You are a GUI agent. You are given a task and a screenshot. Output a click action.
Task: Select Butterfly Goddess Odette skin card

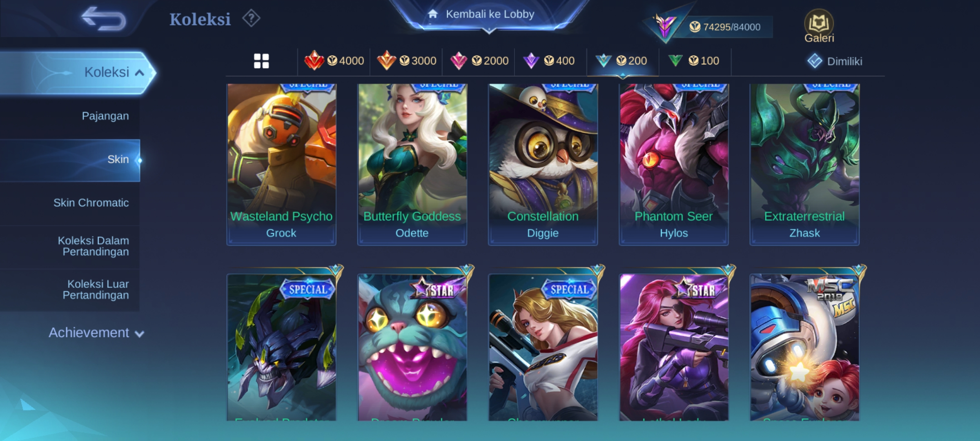(x=412, y=164)
